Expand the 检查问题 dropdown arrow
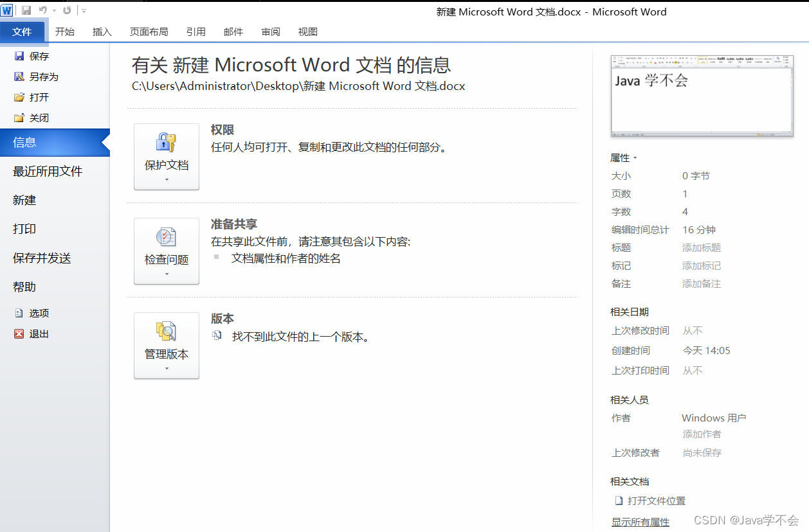The image size is (809, 532). tap(167, 274)
